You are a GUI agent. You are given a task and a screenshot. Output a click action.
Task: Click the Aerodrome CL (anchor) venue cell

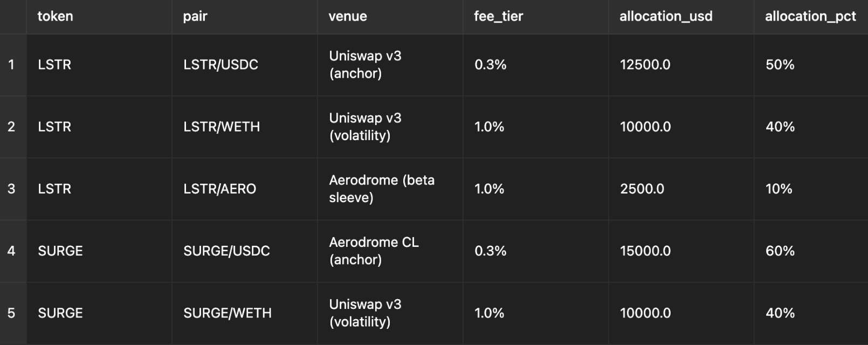point(374,251)
